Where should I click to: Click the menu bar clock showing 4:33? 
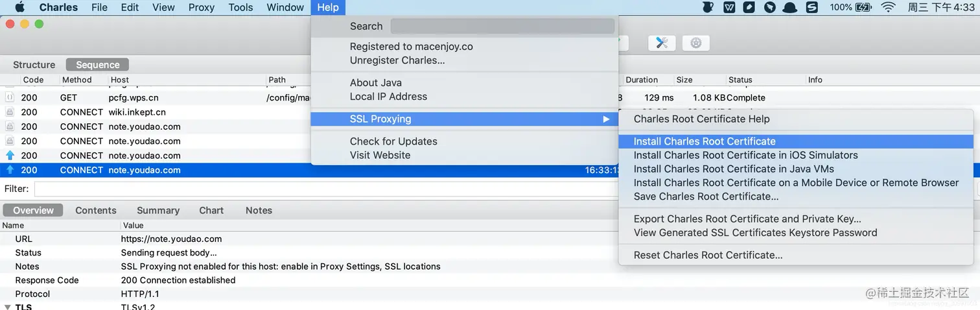(x=940, y=7)
